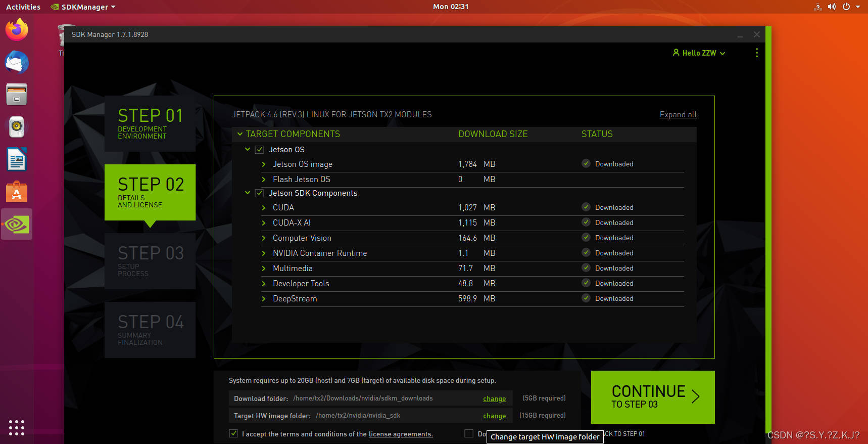The width and height of the screenshot is (868, 444).
Task: Click the CUDA downloaded status checkmark
Action: click(586, 207)
